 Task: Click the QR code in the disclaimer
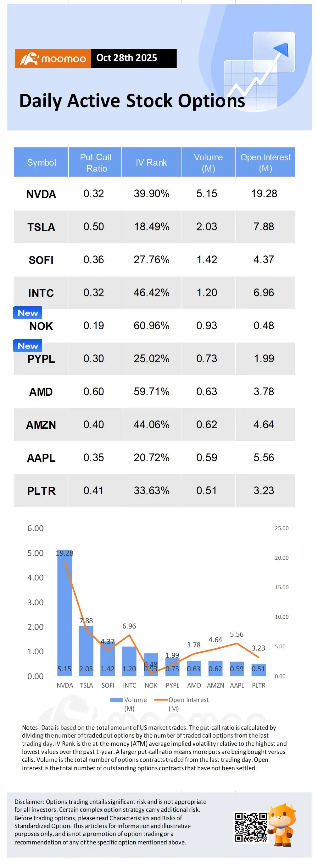[x=251, y=827]
